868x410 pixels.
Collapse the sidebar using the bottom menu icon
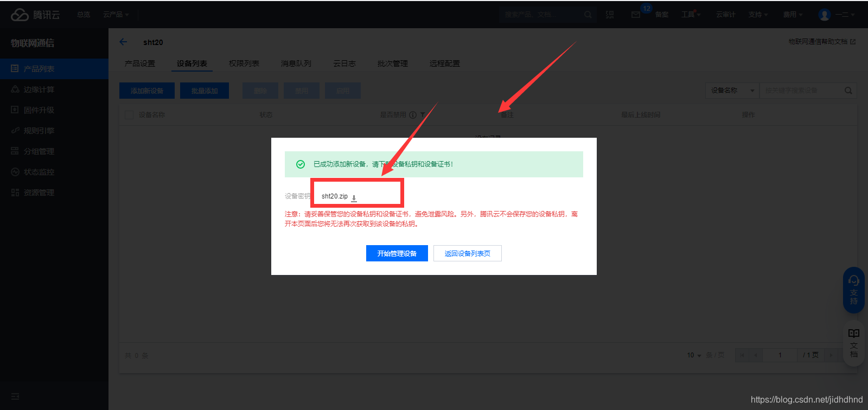(x=15, y=396)
